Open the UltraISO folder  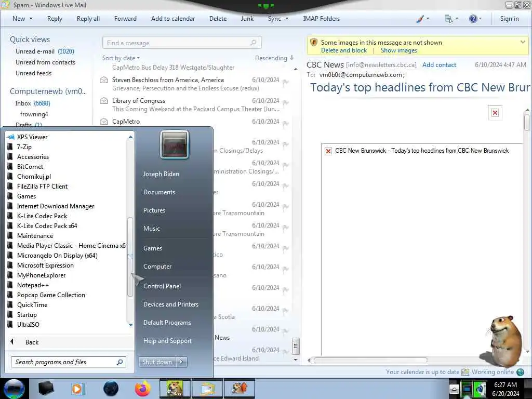pos(28,324)
